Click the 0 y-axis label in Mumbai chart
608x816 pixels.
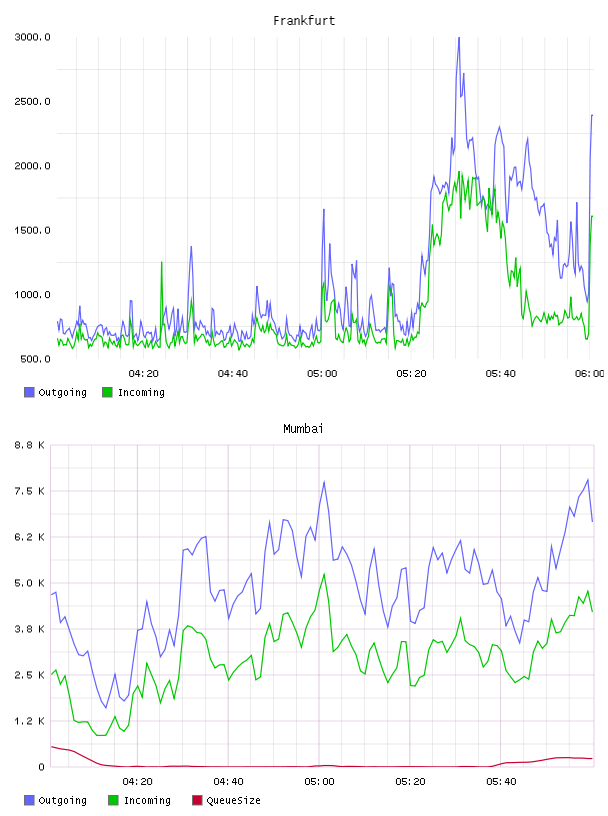tap(42, 767)
